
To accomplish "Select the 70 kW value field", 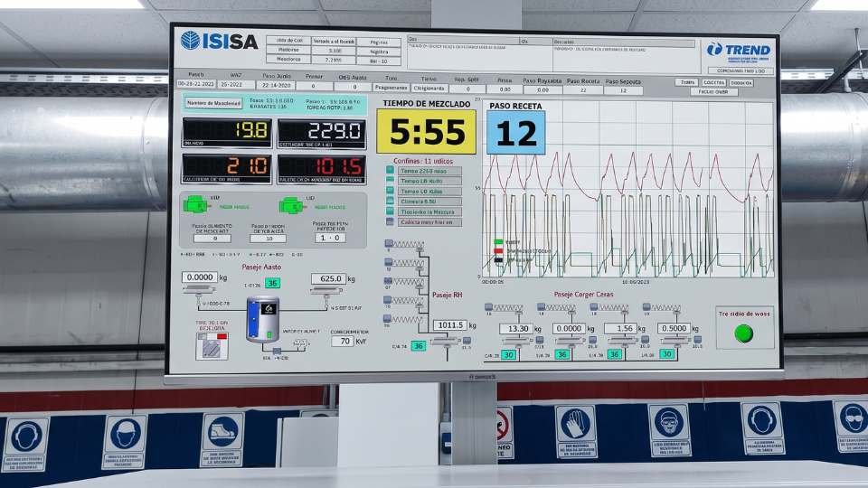I will pos(343,341).
